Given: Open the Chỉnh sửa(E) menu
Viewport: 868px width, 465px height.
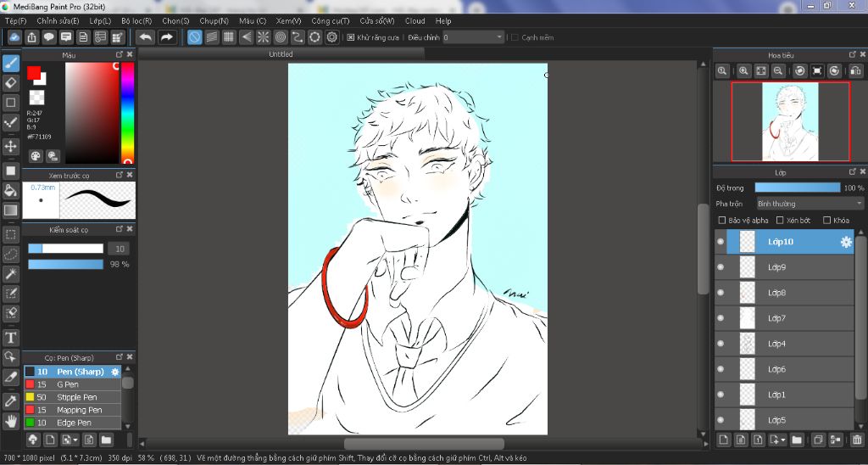Looking at the screenshot, I should pos(58,20).
